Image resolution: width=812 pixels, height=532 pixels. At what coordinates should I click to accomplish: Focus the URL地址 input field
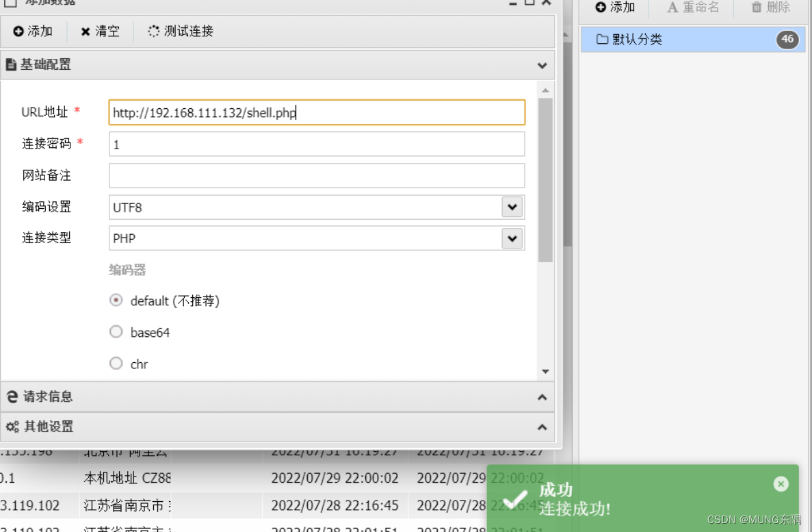317,112
